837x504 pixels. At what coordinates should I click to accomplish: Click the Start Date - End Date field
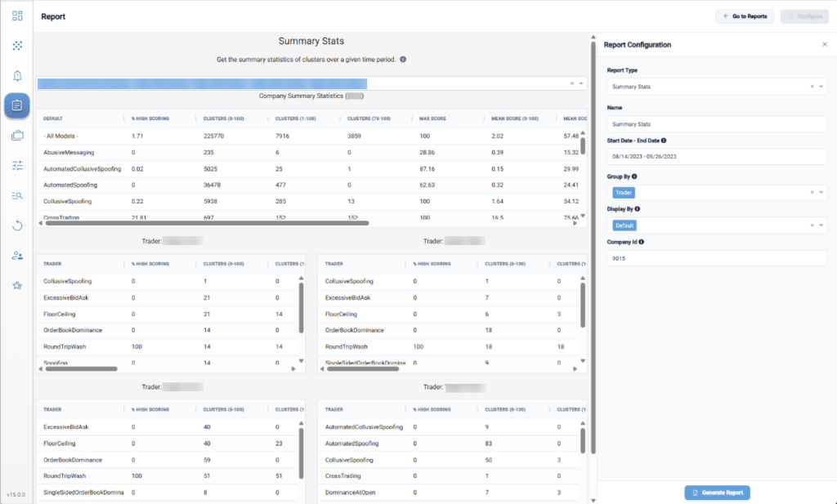pyautogui.click(x=717, y=157)
